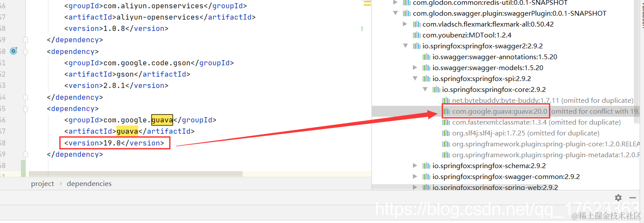Expand the flexmark-all:0.50.42 tree node
This screenshot has width=644, height=223.
pyautogui.click(x=405, y=24)
